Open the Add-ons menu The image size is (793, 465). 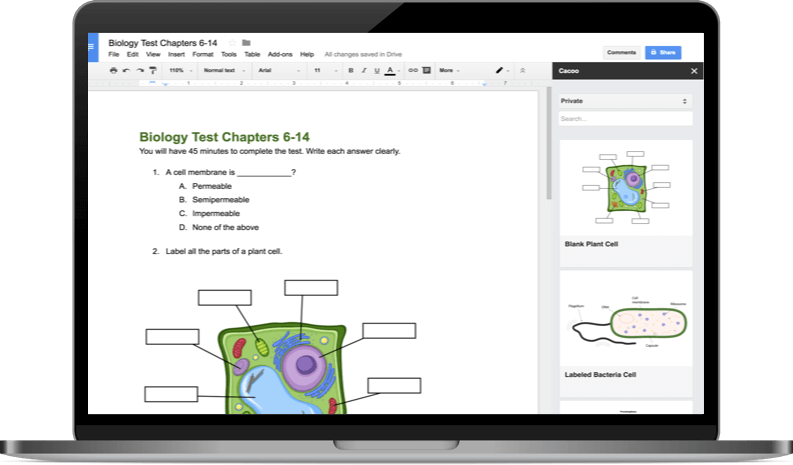click(280, 54)
